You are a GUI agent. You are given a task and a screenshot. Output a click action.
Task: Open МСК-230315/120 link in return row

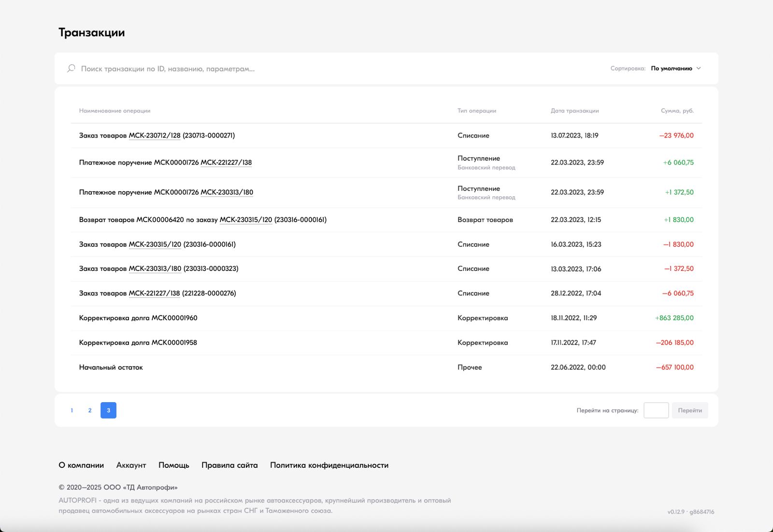coord(245,220)
